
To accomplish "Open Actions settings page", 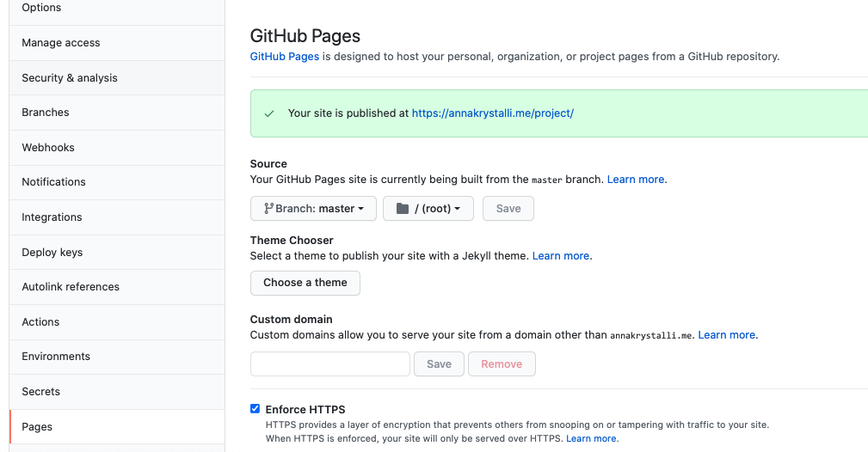I will (117, 322).
